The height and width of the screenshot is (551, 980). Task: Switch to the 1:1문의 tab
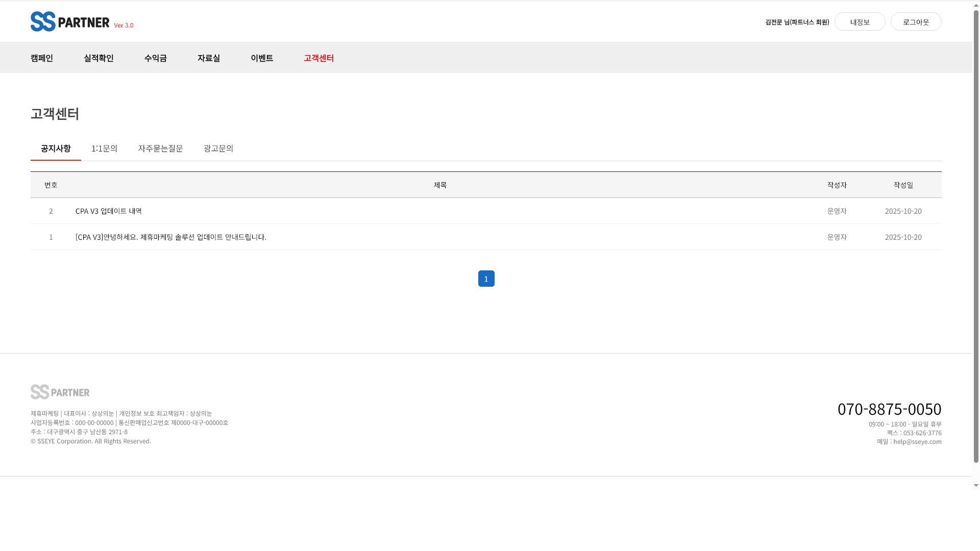[x=104, y=148]
